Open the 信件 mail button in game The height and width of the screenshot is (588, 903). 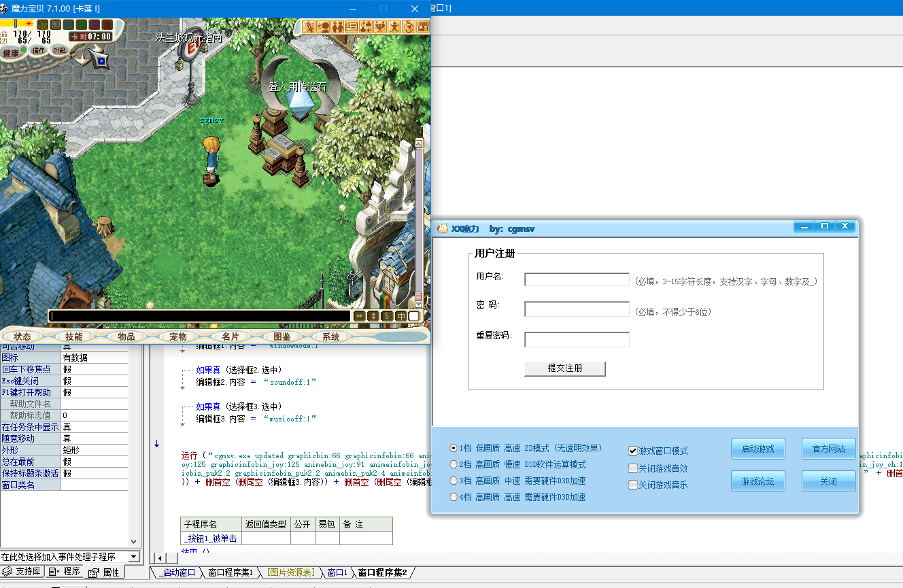[39, 50]
